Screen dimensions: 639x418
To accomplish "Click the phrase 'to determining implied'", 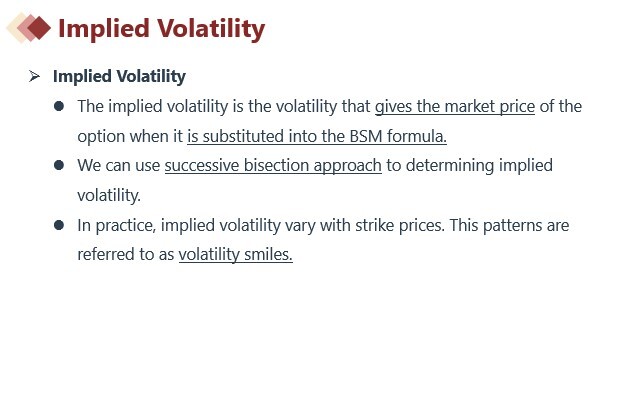I will [469, 166].
